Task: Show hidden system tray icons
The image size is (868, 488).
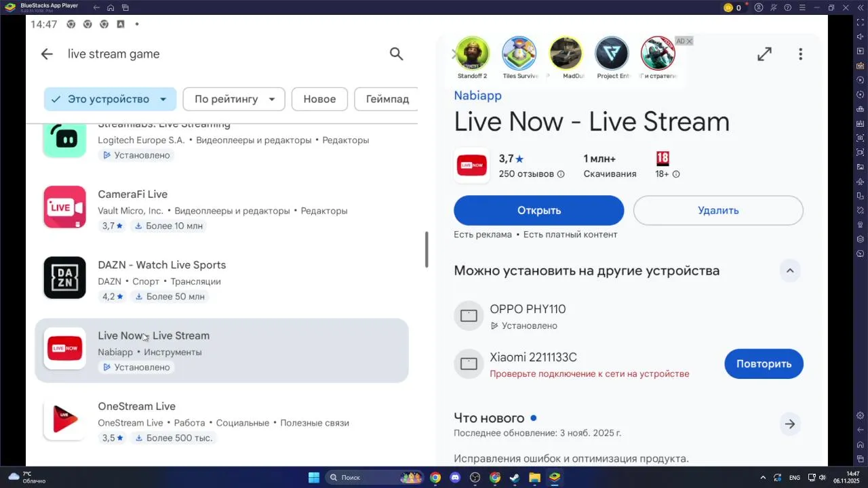Action: [763, 478]
